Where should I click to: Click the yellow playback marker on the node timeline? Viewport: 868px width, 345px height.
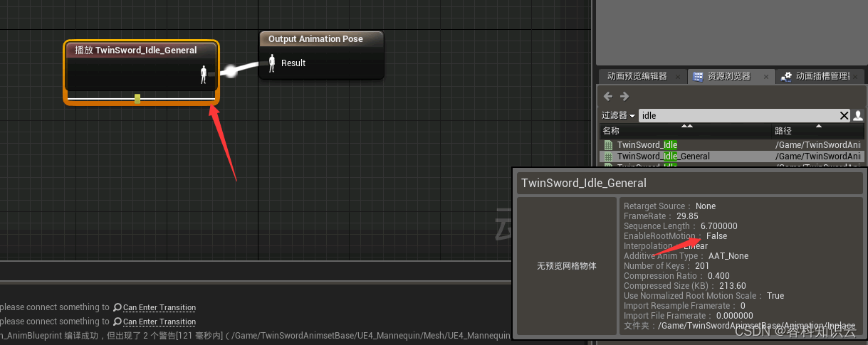click(x=137, y=99)
